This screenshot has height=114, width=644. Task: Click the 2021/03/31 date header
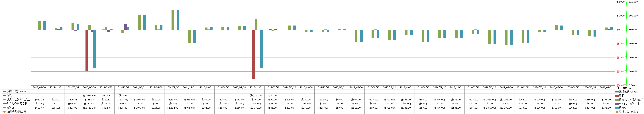tap(606, 88)
